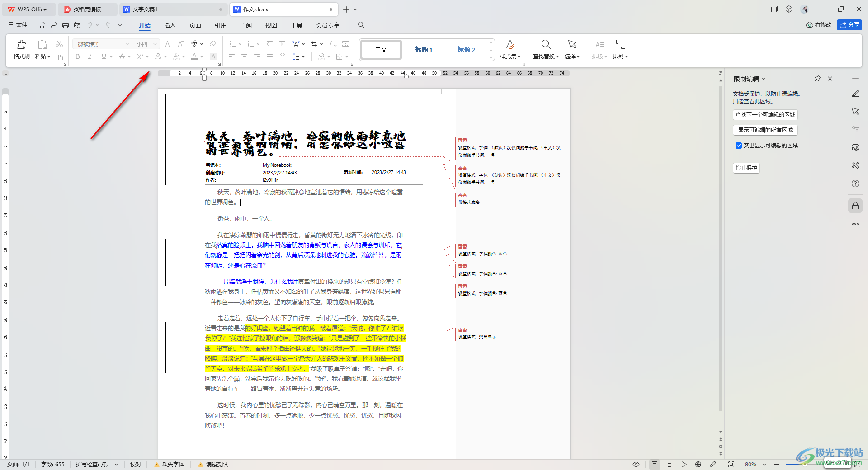
Task: Click the Style Set (样式集) icon
Action: pos(510,44)
